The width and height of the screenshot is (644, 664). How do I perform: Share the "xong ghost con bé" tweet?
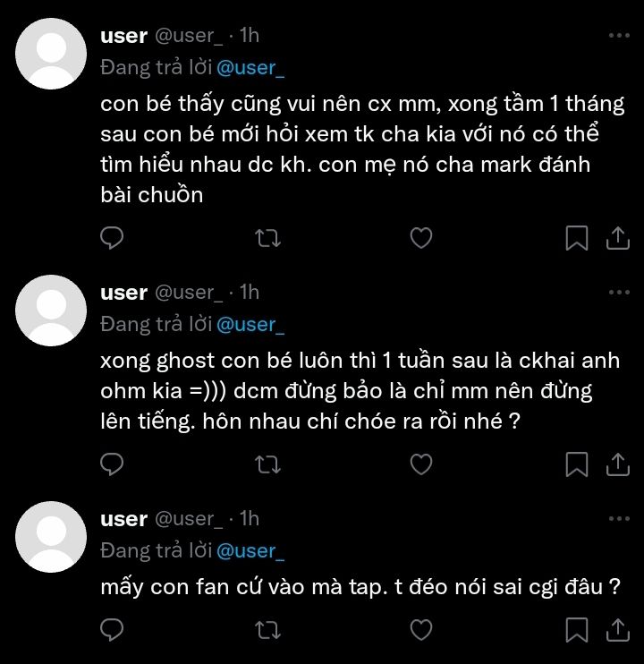617,464
